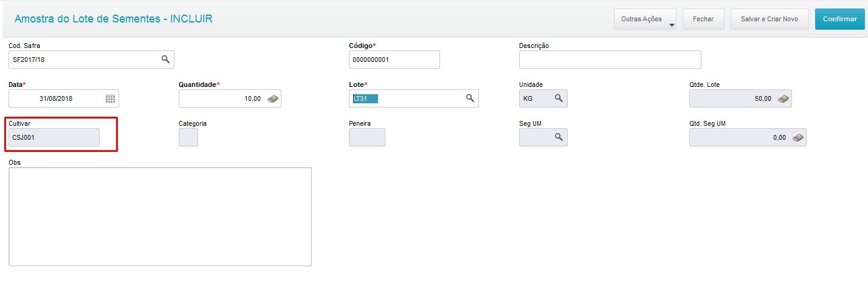Image resolution: width=868 pixels, height=282 pixels.
Task: Click into the Descrição text field
Action: tap(610, 60)
